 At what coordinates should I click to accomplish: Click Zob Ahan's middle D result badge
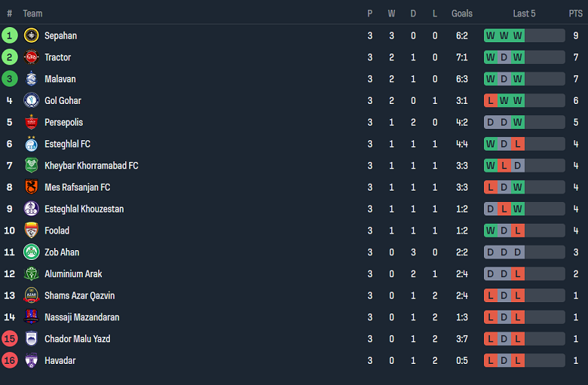(504, 252)
